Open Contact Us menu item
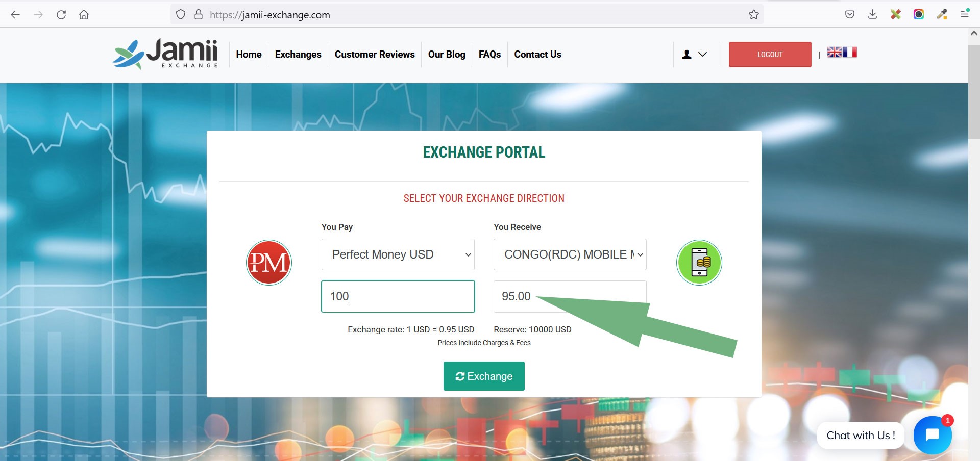Image resolution: width=980 pixels, height=461 pixels. pyautogui.click(x=537, y=54)
